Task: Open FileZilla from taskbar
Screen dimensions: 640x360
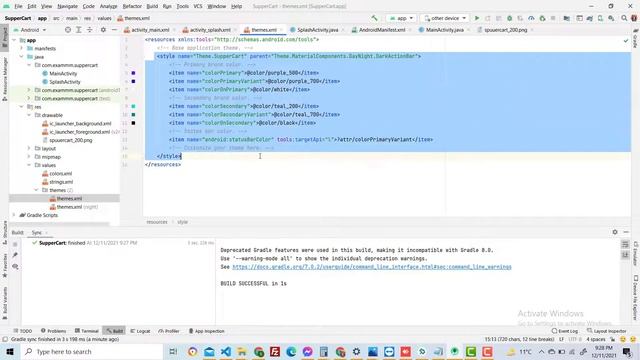Action: pyautogui.click(x=275, y=351)
